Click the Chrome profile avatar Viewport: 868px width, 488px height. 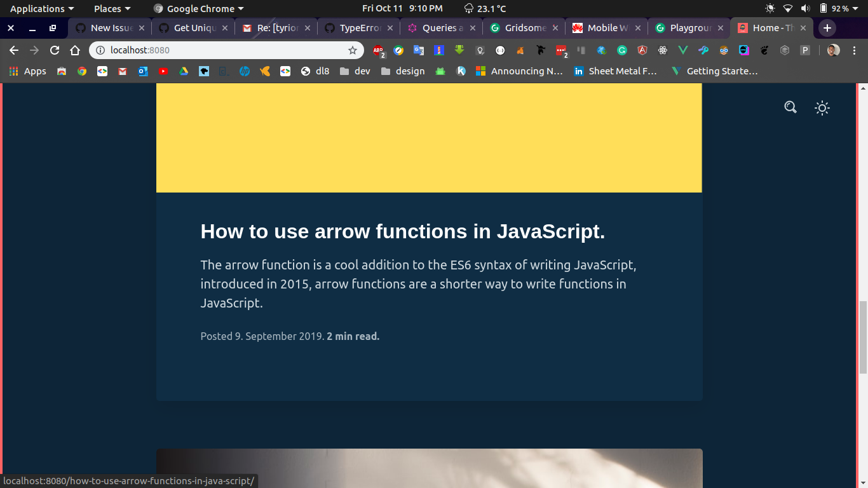coord(831,50)
